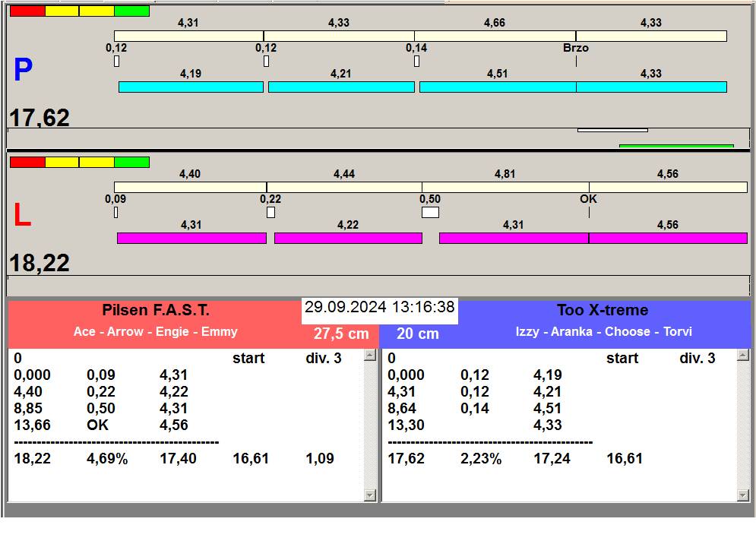Viewport: 756px width, 544px height.
Task: Click the red start light in lane P
Action: [27, 11]
